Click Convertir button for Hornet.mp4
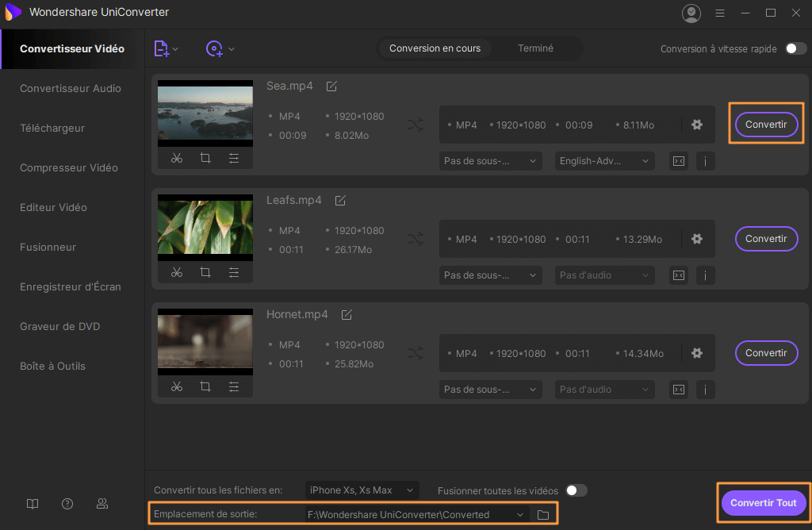Viewport: 812px width, 530px height. pyautogui.click(x=766, y=353)
